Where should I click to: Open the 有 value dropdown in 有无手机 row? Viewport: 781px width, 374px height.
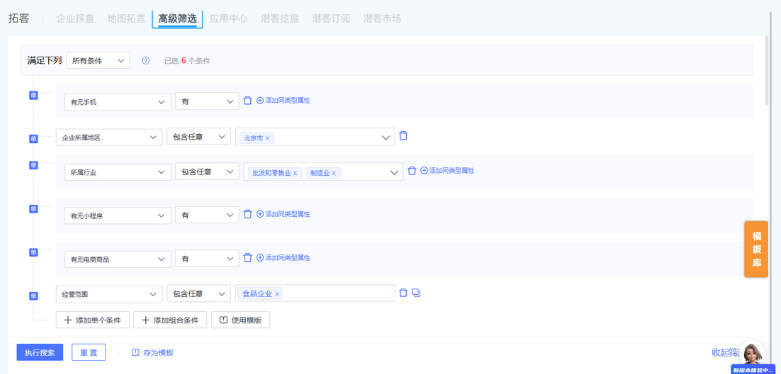(207, 102)
